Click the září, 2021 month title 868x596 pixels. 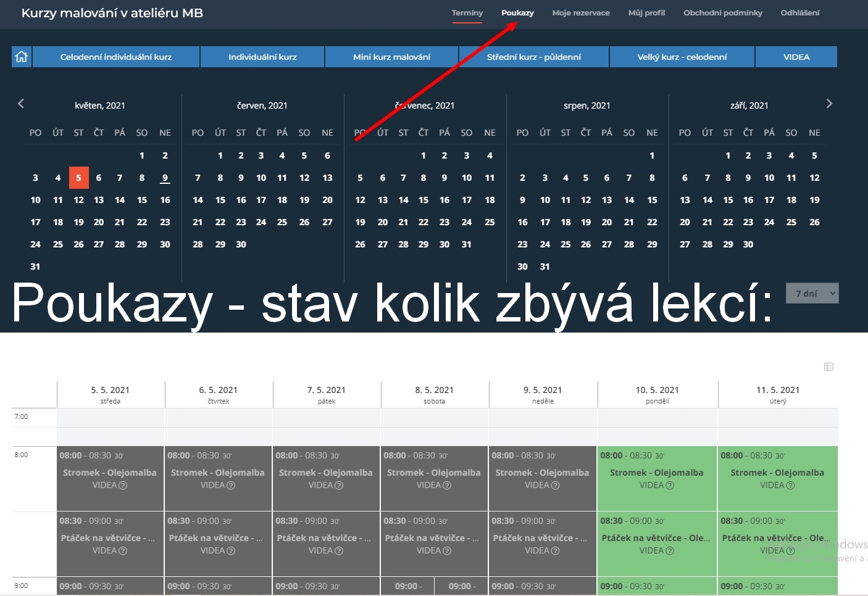749,106
